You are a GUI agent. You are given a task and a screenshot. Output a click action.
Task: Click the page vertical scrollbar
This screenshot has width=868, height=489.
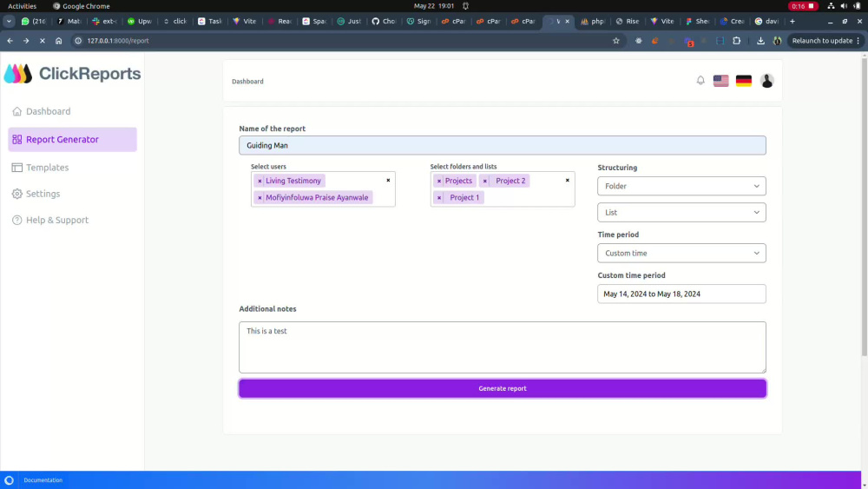click(865, 206)
